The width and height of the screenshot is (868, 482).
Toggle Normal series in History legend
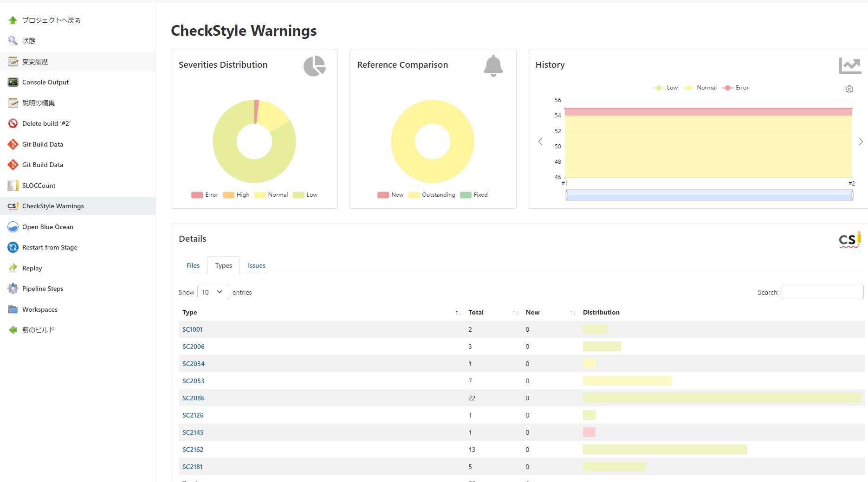(700, 88)
